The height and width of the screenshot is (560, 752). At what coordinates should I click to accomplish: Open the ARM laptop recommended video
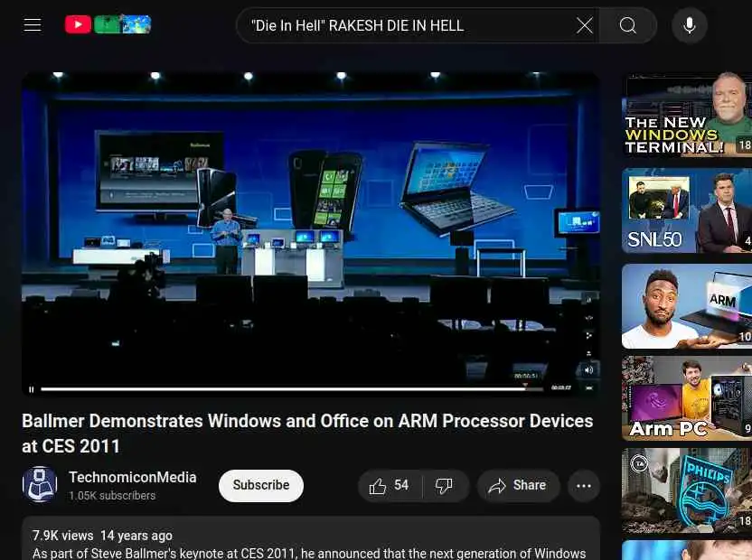[x=687, y=306]
